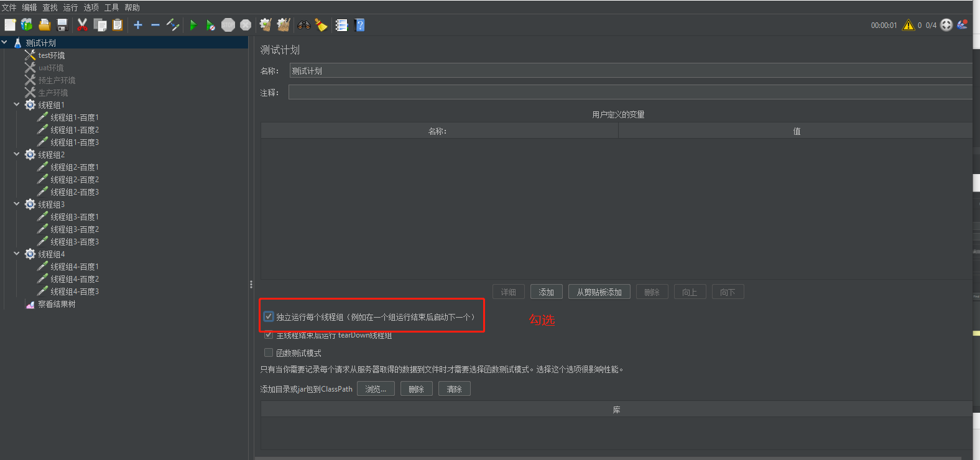Click the 从剪贴板添加 button
Screen dimensions: 980x460
click(x=599, y=292)
